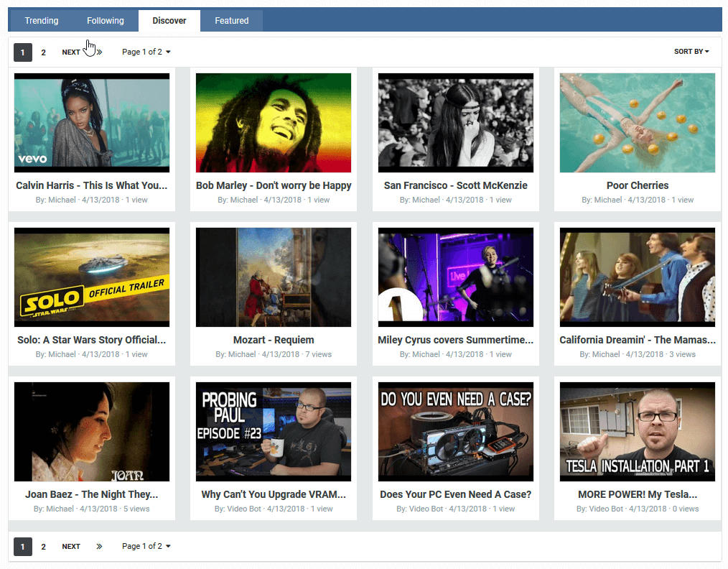Click NEXT in the bottom pagination bar
Image resolution: width=728 pixels, height=569 pixels.
click(71, 547)
